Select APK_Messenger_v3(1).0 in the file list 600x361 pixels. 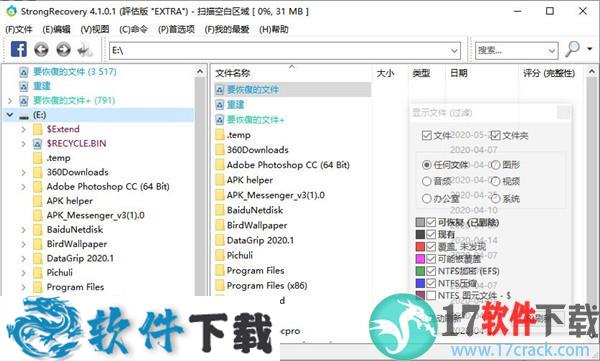coord(276,195)
